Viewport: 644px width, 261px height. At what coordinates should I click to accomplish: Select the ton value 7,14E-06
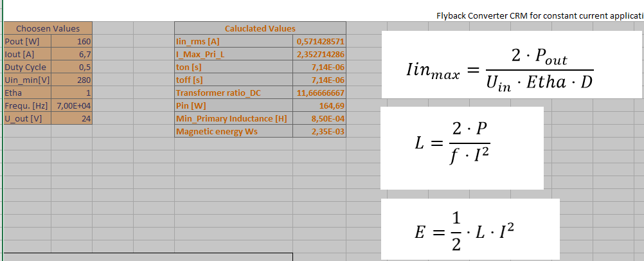(319, 67)
